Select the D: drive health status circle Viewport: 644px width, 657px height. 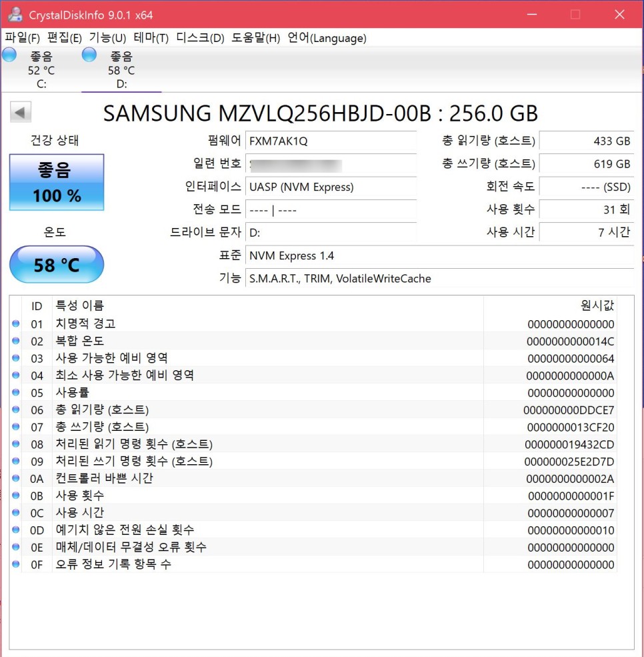[x=89, y=55]
